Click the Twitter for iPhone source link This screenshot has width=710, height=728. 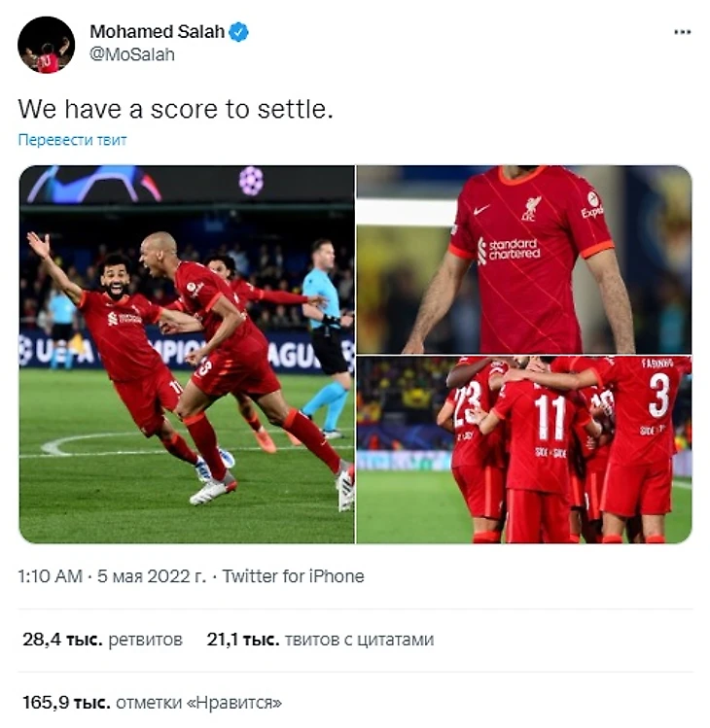(x=293, y=576)
